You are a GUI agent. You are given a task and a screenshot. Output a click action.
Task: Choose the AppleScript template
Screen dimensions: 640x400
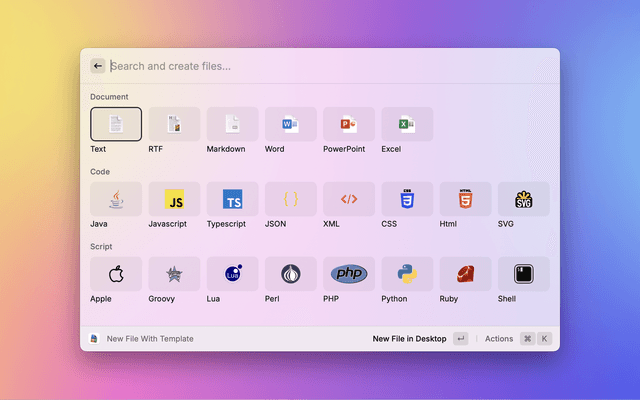[116, 274]
